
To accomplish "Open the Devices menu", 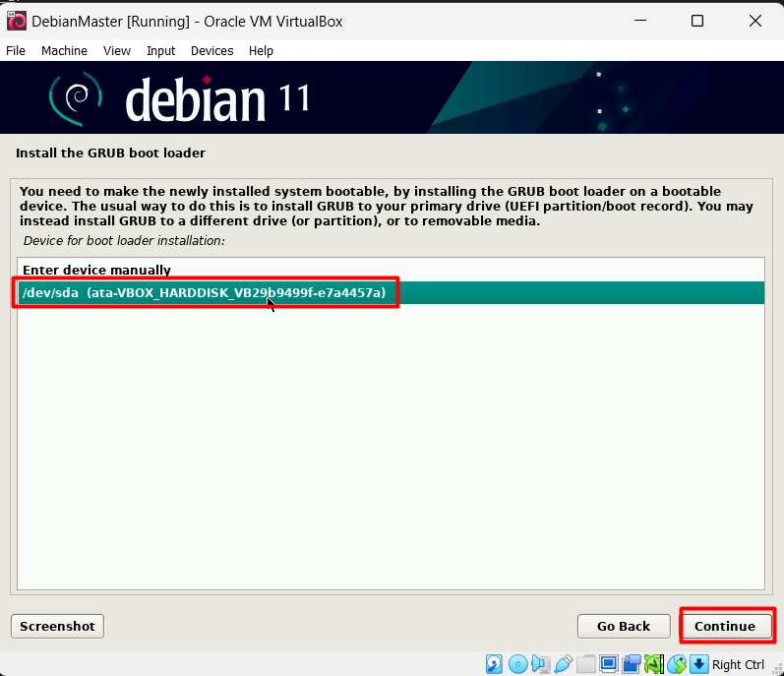I will 212,51.
